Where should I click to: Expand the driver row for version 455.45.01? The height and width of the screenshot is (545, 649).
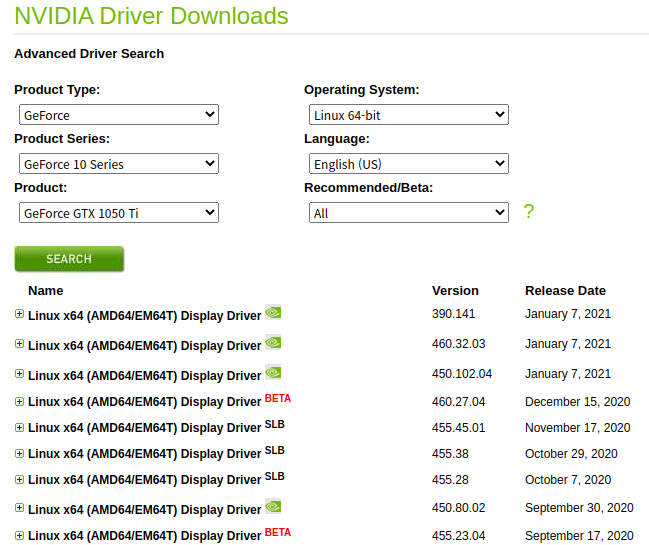(x=19, y=427)
